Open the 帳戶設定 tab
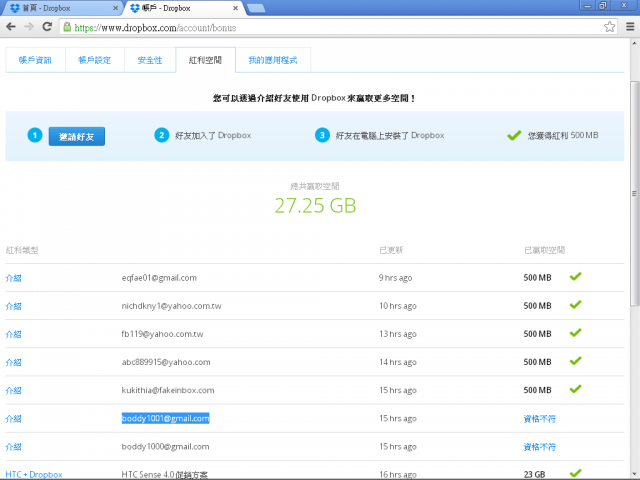 point(95,60)
